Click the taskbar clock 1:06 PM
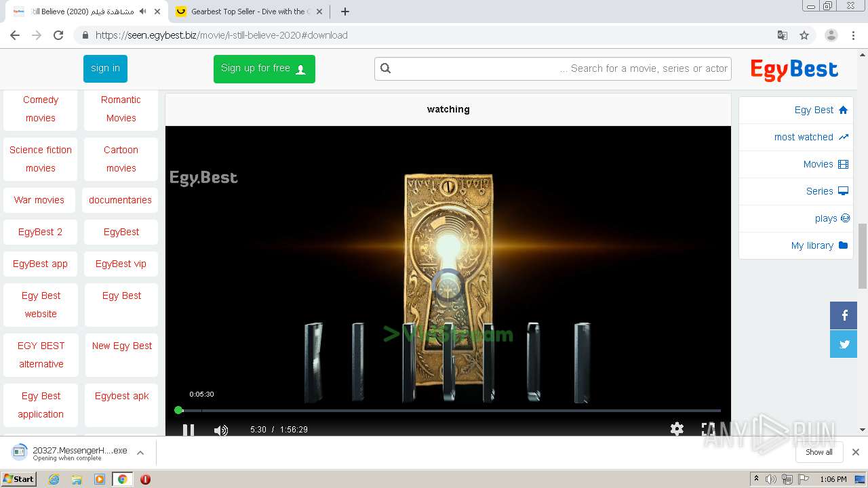This screenshot has height=488, width=868. coord(833,479)
